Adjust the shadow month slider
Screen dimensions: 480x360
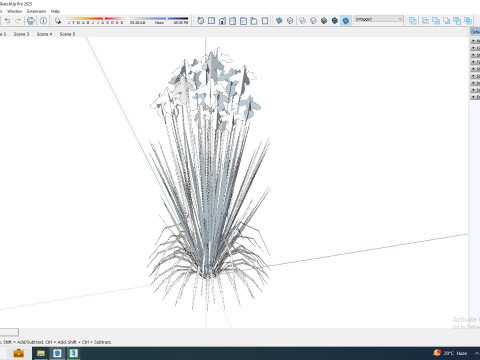tap(95, 21)
